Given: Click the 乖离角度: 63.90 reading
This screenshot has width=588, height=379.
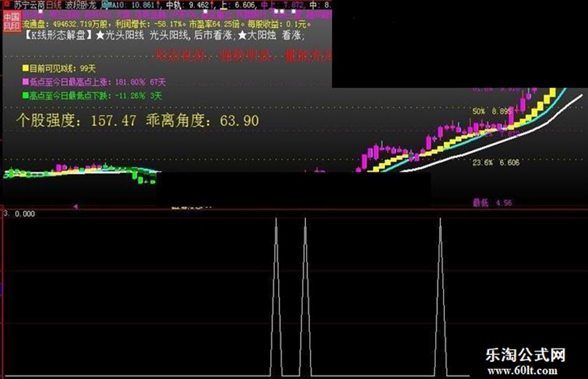Looking at the screenshot, I should 202,121.
